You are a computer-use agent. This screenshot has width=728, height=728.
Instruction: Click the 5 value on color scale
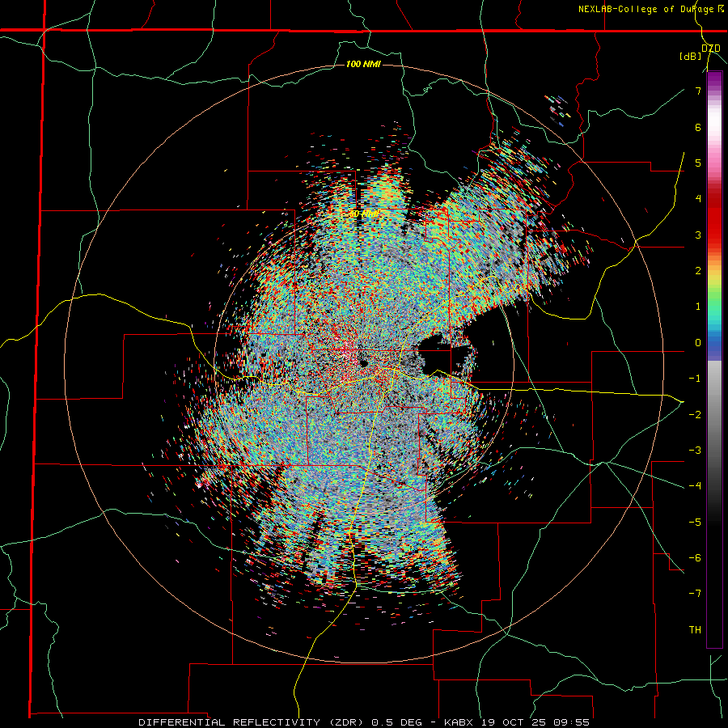pyautogui.click(x=698, y=163)
